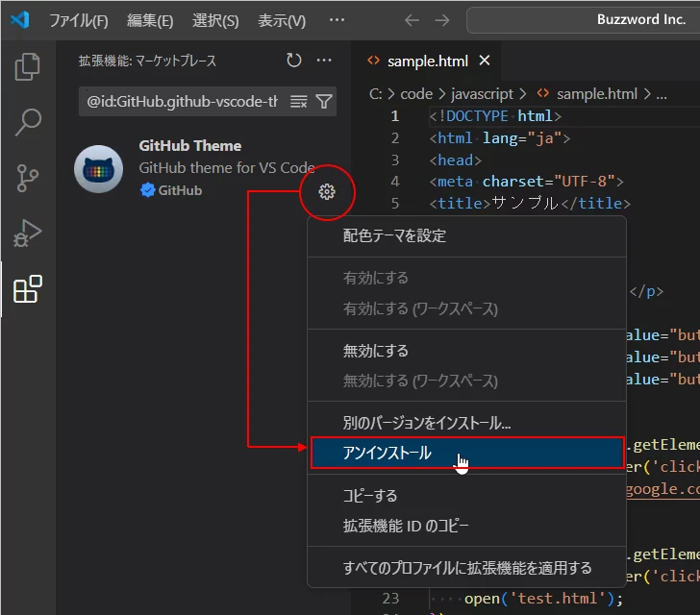The width and height of the screenshot is (700, 615).
Task: Click the <head> code line
Action: click(x=456, y=160)
